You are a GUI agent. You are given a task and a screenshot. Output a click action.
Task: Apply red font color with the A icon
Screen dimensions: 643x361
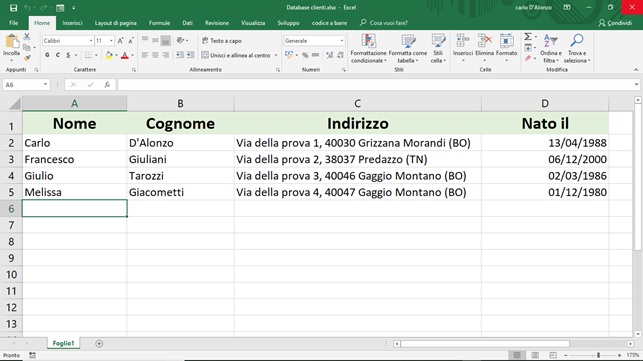(x=125, y=55)
